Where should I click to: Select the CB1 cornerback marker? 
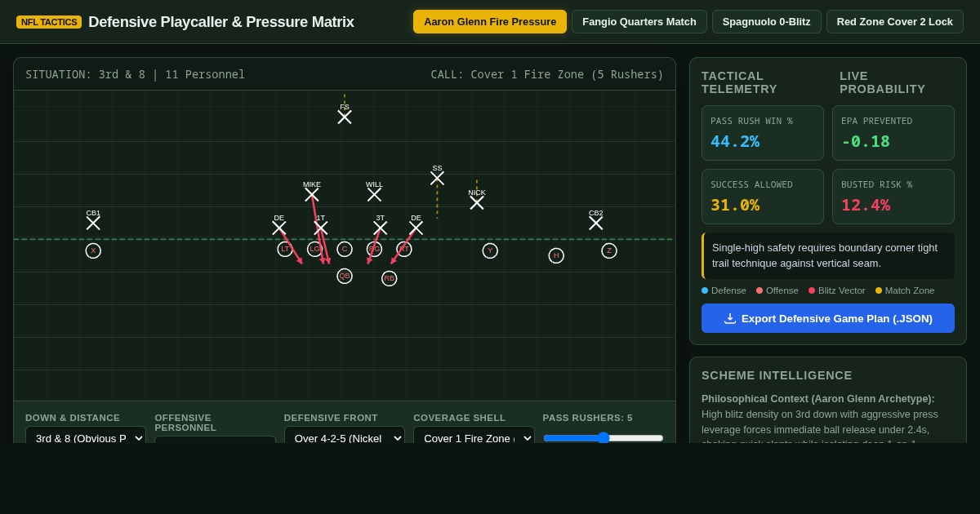93,223
